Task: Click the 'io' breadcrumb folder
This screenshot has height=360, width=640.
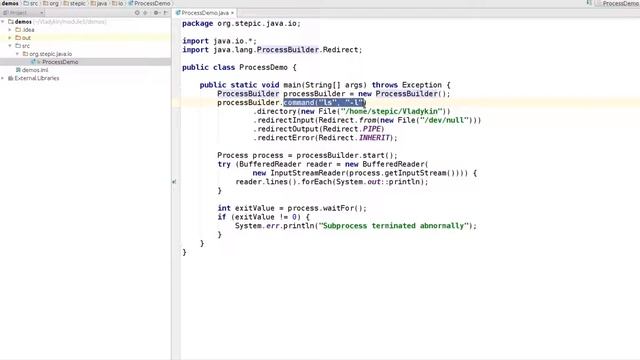Action: 118,3
